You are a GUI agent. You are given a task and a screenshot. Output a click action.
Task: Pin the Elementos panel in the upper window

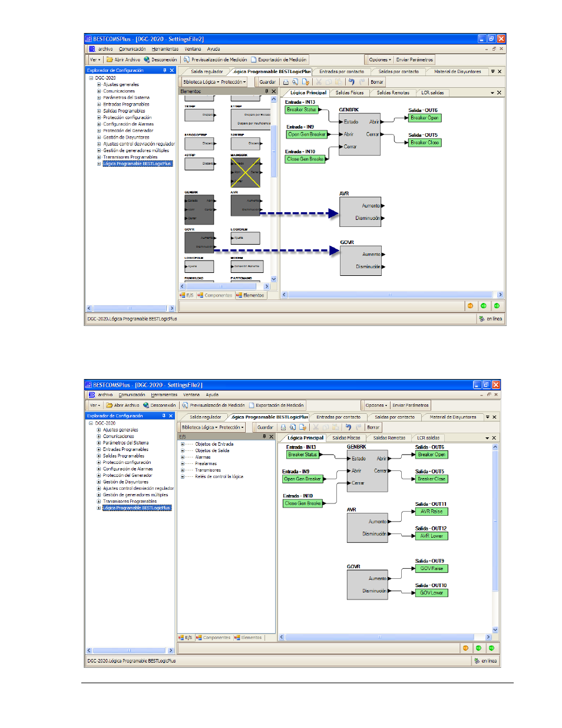[266, 91]
